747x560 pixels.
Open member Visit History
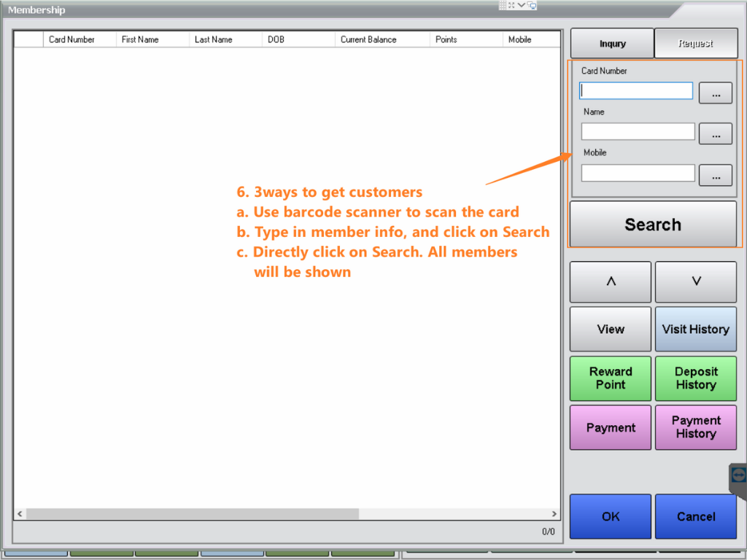pos(695,330)
